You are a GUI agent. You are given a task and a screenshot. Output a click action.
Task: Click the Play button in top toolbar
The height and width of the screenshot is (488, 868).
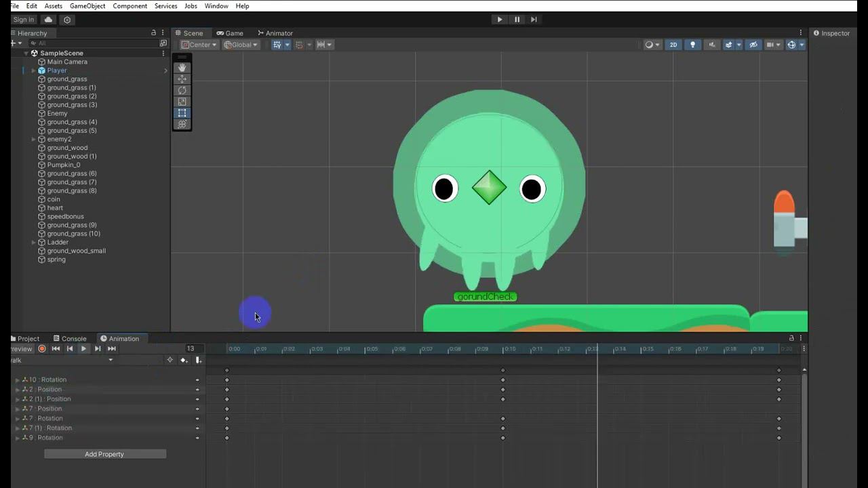(x=500, y=20)
